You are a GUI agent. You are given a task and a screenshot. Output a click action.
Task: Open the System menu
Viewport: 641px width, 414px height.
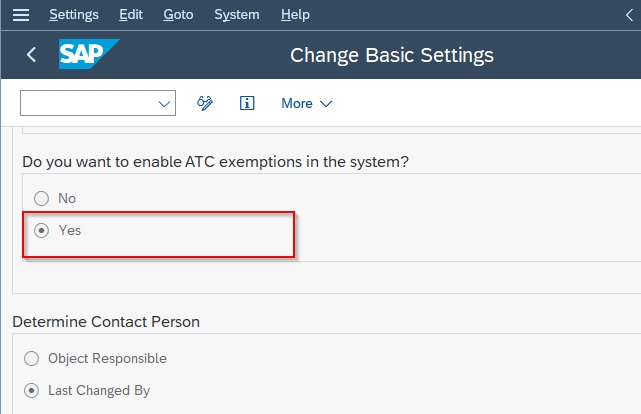click(x=237, y=15)
